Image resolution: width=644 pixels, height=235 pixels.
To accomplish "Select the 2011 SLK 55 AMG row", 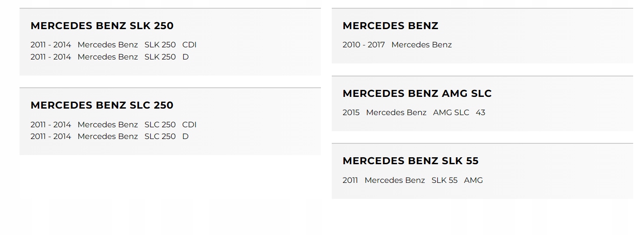I will [x=413, y=180].
